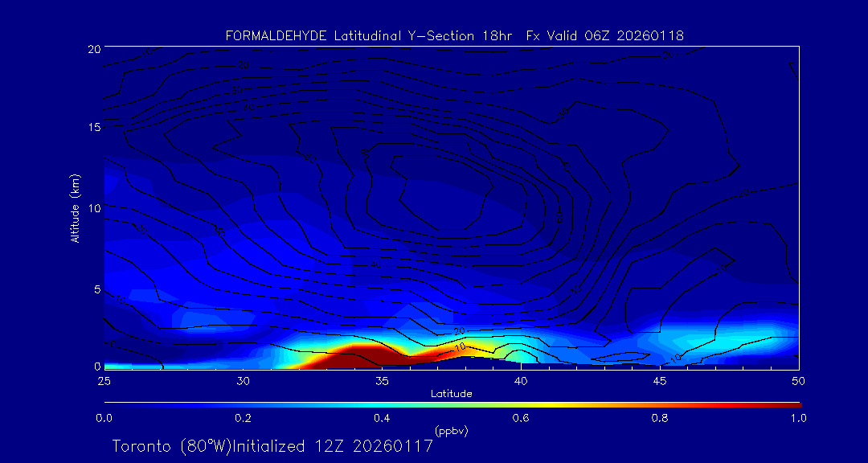Viewport: 868px width, 463px height.
Task: Click the 0.4 colorbar tick label
Action: point(382,418)
